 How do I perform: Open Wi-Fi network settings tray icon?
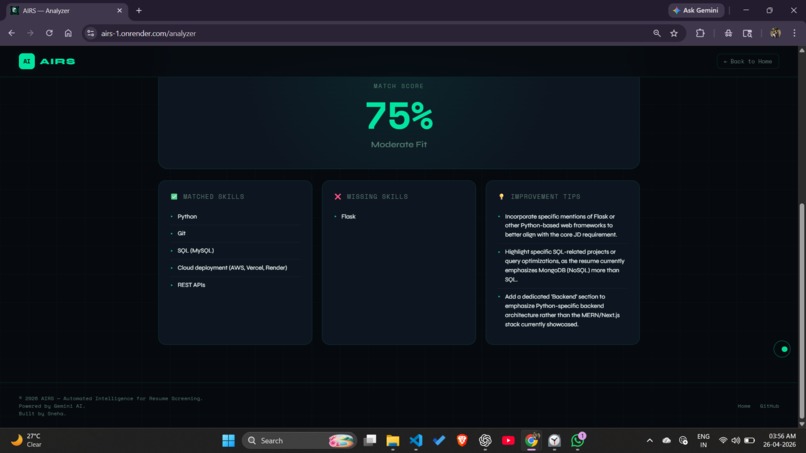[x=723, y=441]
